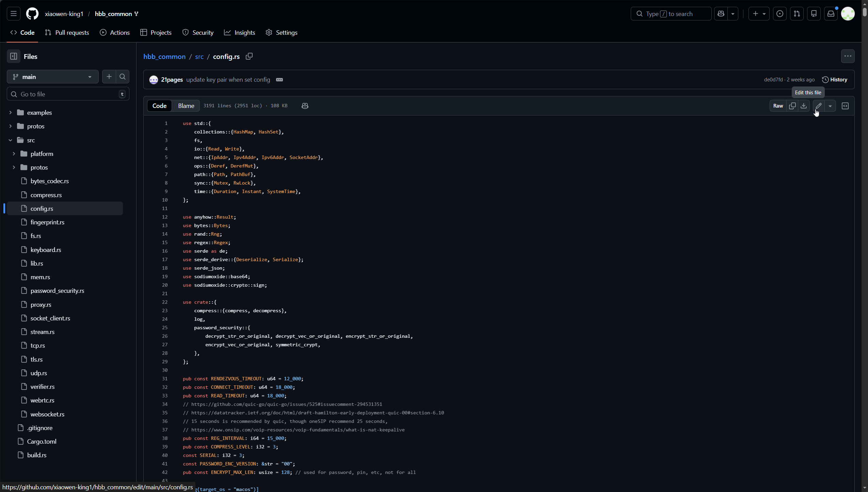This screenshot has width=868, height=492.
Task: Expand the platform folder
Action: pyautogui.click(x=14, y=154)
